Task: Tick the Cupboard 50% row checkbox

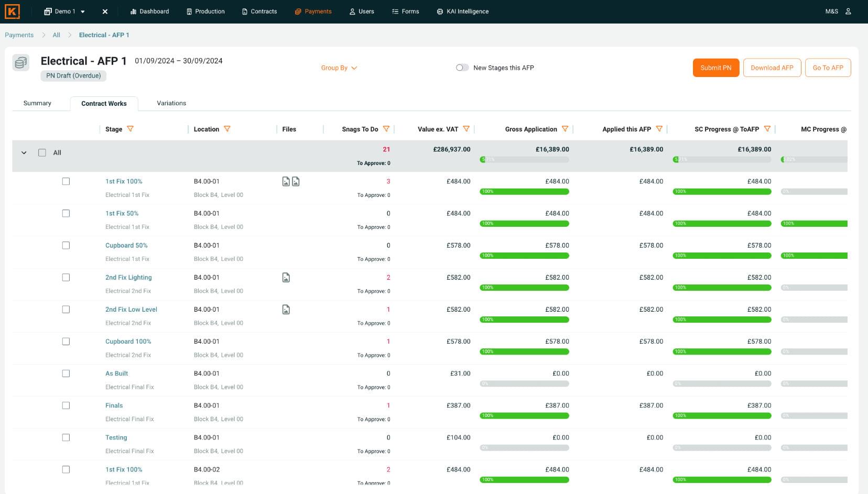Action: 66,245
